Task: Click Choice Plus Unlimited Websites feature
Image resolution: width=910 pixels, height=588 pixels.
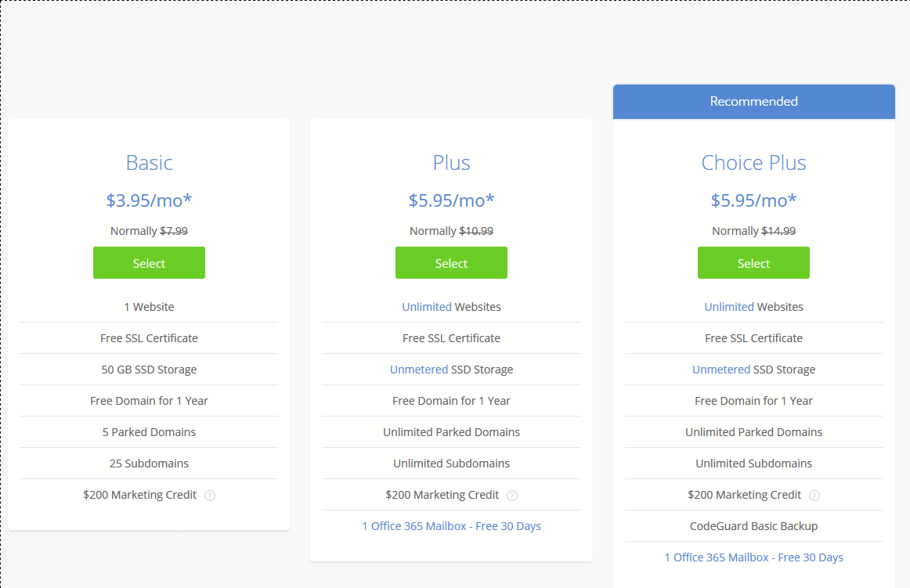Action: pos(754,306)
